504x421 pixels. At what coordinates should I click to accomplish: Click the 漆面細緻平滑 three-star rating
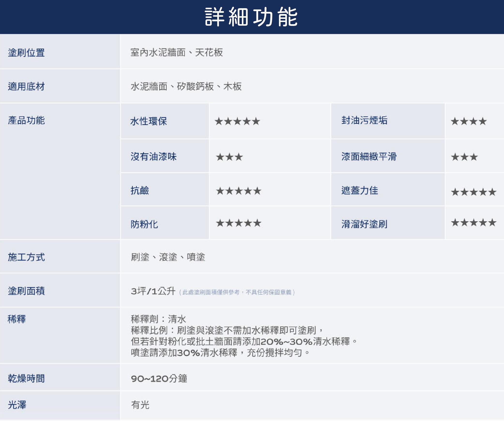pyautogui.click(x=464, y=157)
